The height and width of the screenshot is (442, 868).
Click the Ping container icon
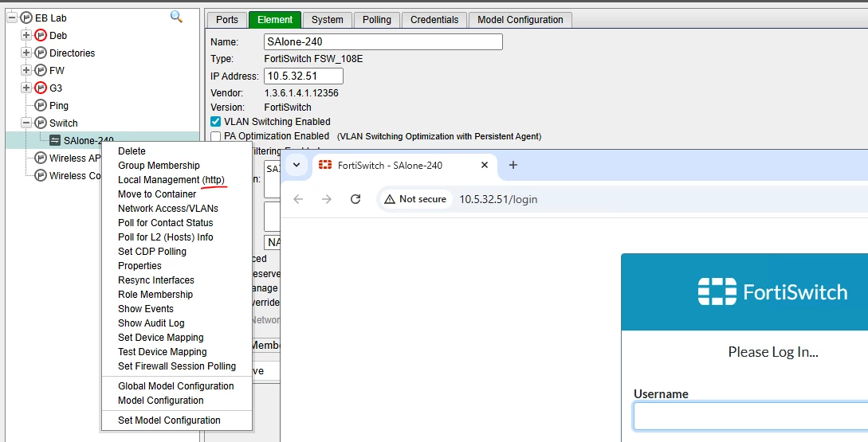41,105
